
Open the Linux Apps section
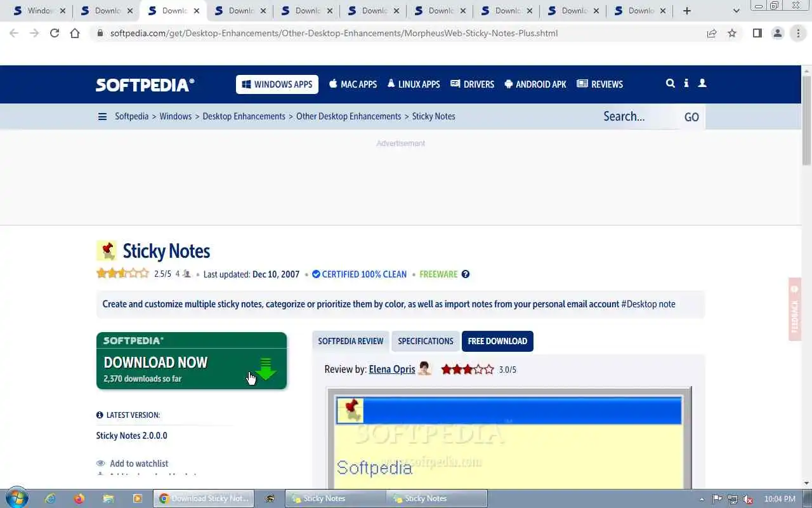414,84
